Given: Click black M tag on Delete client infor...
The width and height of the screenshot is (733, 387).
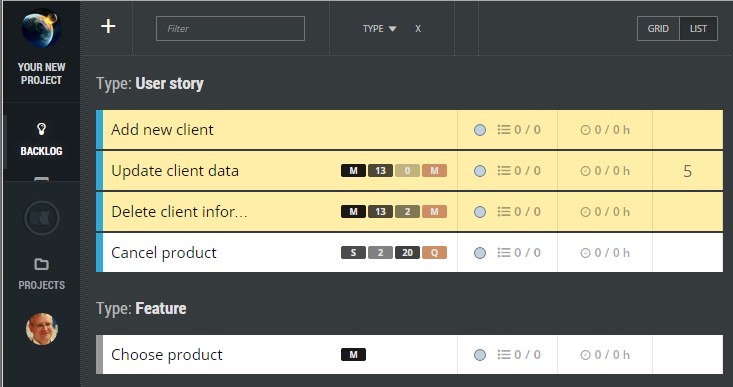Looking at the screenshot, I should click(x=353, y=212).
